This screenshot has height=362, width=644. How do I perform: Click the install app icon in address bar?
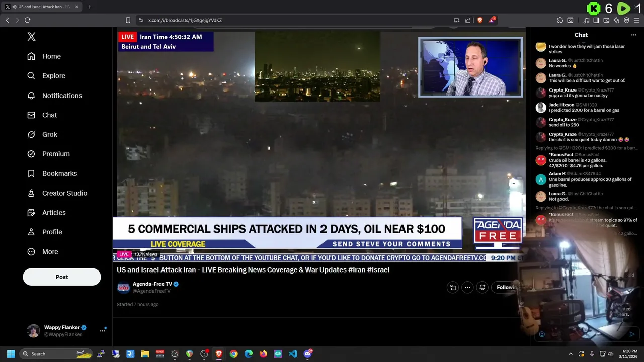[x=456, y=20]
